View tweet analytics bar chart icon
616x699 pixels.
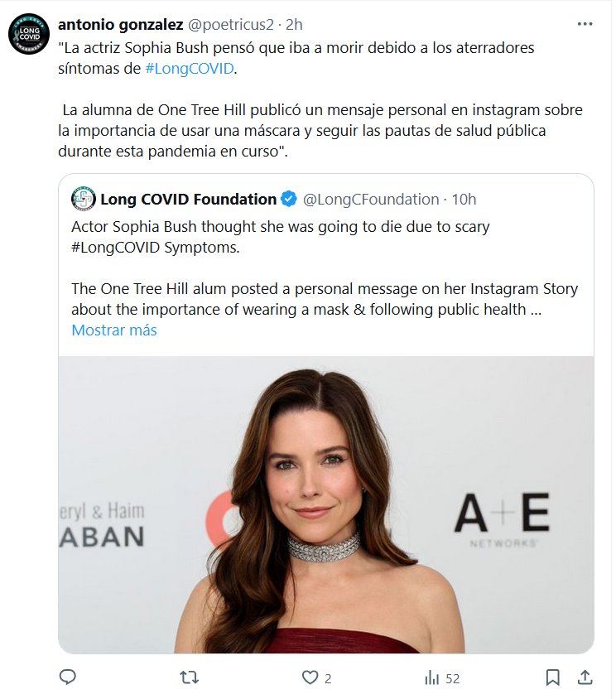[432, 677]
